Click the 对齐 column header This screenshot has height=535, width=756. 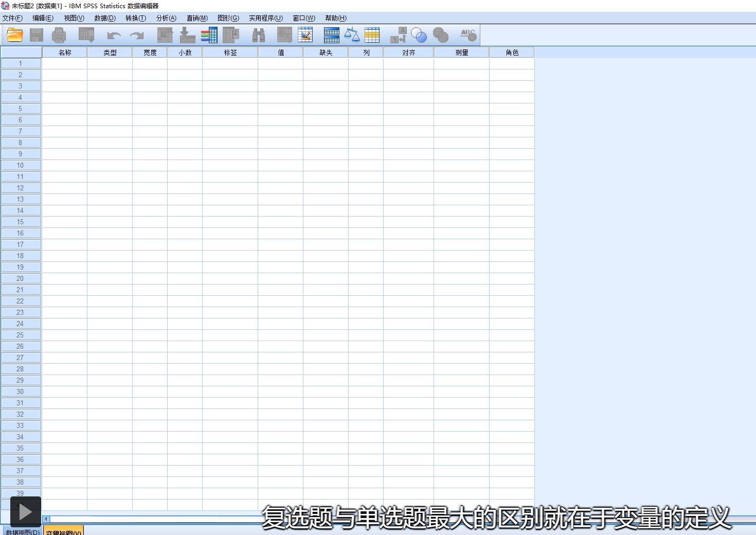(x=409, y=52)
